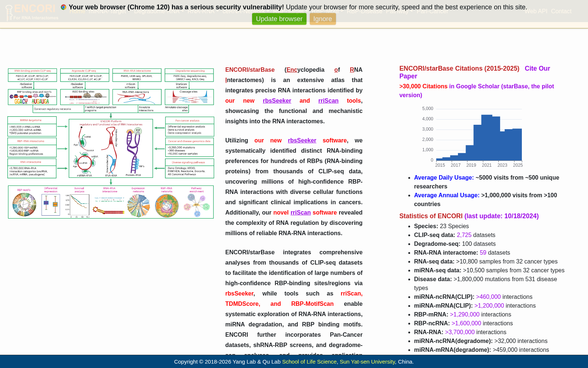The image size is (588, 368).
Task: Click the 'Yang Lab & Qu Lab' copyright text
Action: [x=257, y=361]
